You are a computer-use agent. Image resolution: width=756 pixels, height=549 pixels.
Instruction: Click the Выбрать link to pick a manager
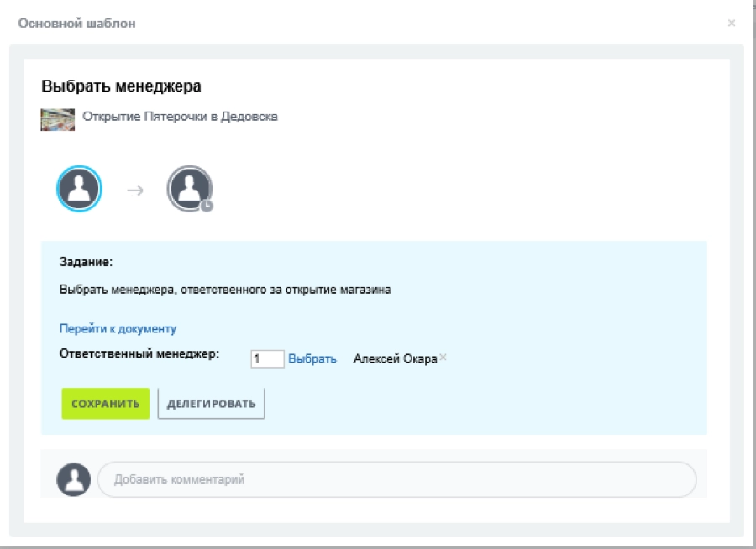point(312,358)
